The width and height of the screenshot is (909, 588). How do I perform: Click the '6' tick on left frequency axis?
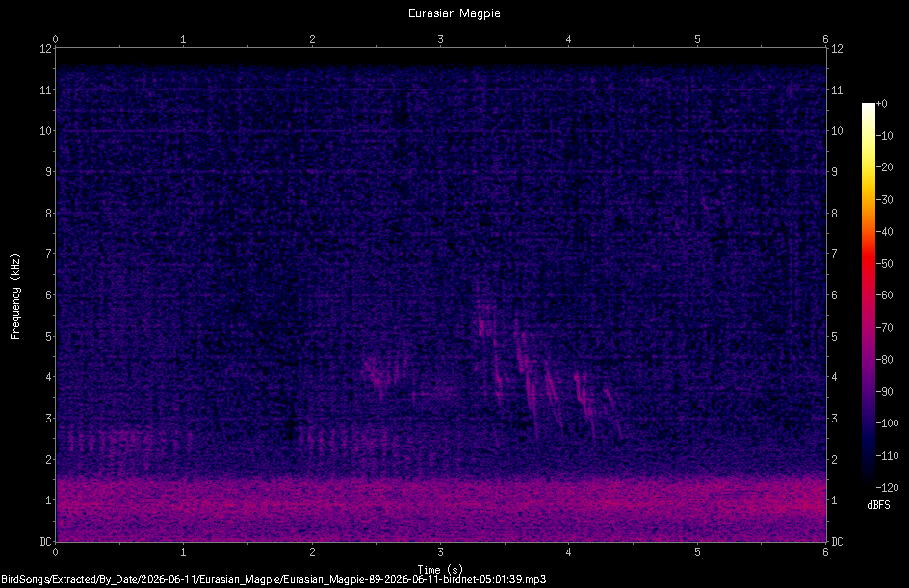click(49, 295)
